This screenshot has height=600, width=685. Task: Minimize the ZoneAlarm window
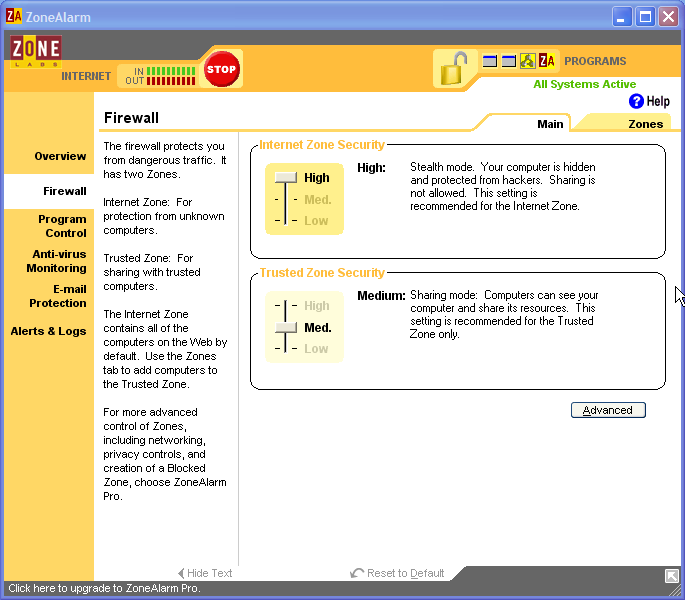(x=621, y=17)
